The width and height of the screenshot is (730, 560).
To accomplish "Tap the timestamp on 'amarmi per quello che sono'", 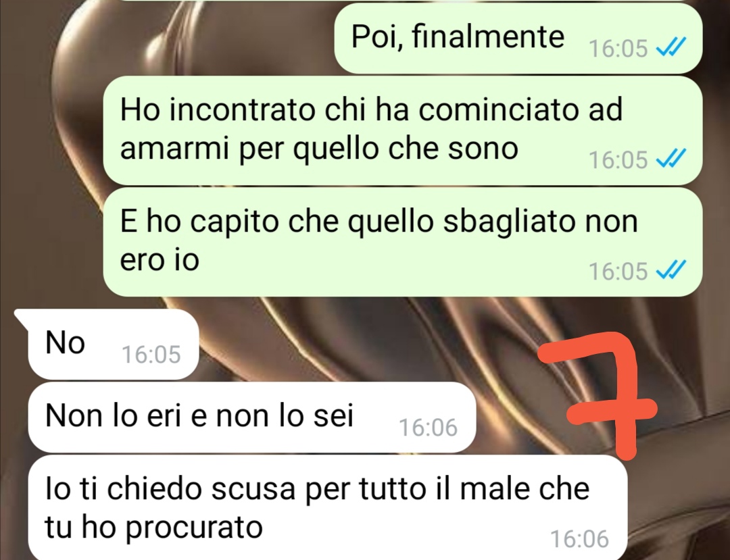I will pyautogui.click(x=618, y=160).
